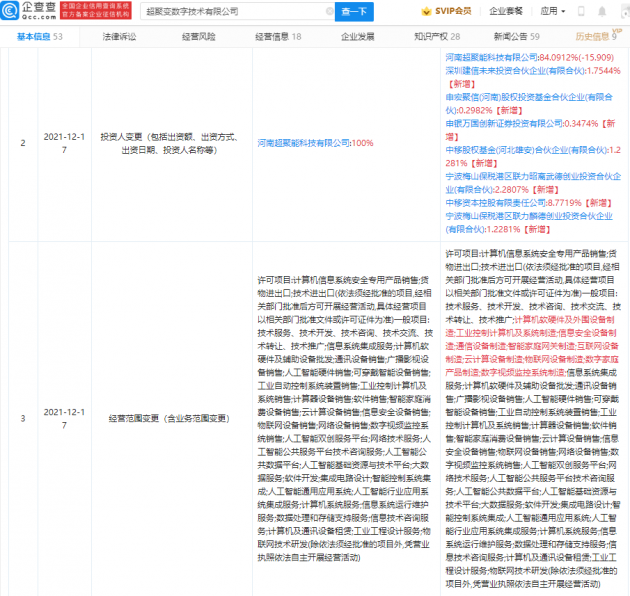Click the red 全国企业信用查询系统 badge

point(96,10)
